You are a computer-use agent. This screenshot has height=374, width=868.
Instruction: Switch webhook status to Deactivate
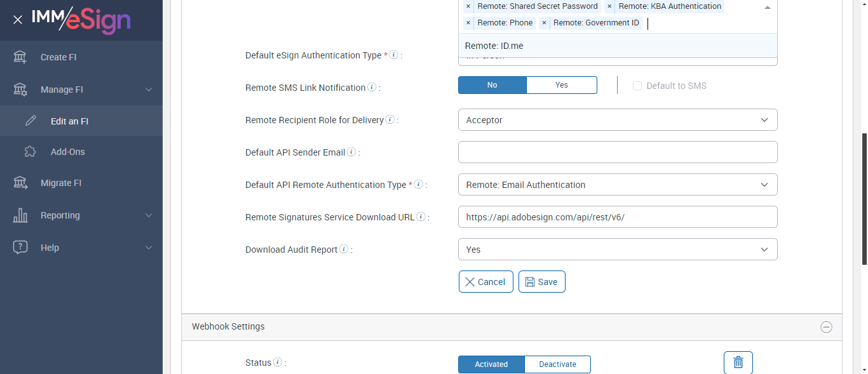557,364
